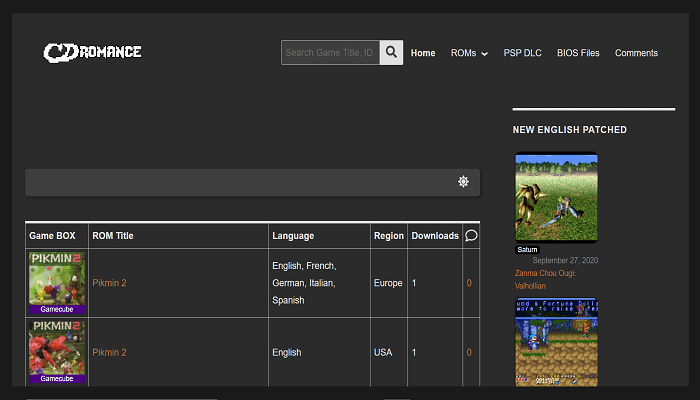Click the Saturn platform tag

pyautogui.click(x=527, y=250)
